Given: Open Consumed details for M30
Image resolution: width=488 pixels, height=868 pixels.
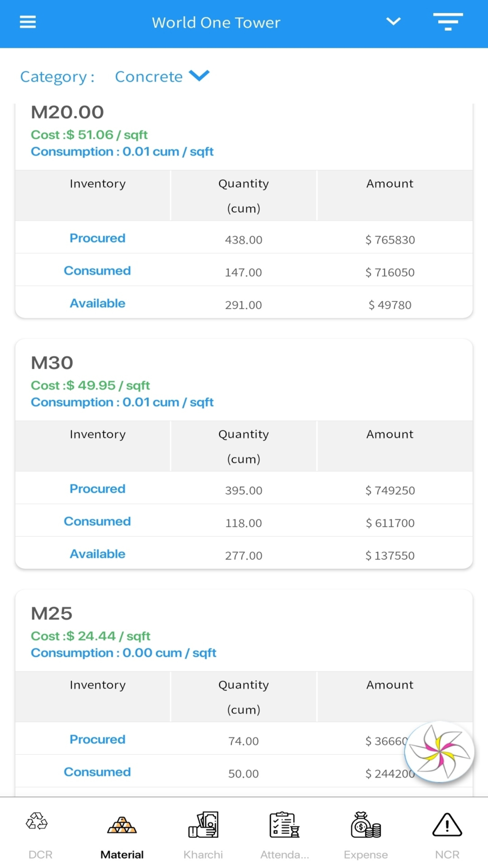Looking at the screenshot, I should [98, 521].
